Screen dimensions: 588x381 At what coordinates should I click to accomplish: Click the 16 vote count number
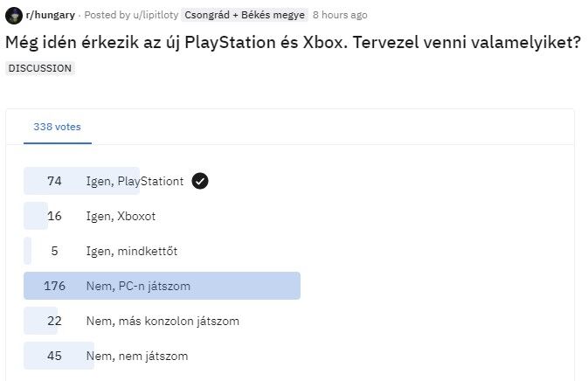coord(54,216)
